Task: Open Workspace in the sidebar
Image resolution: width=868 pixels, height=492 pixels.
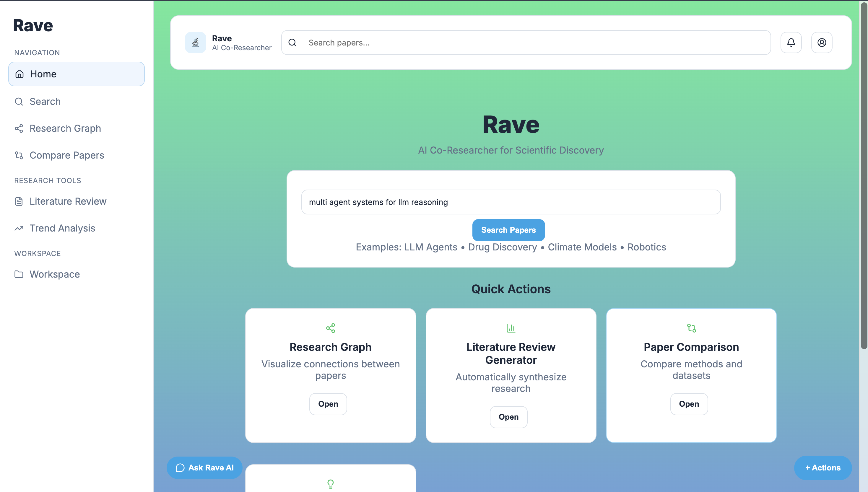Action: coord(54,274)
